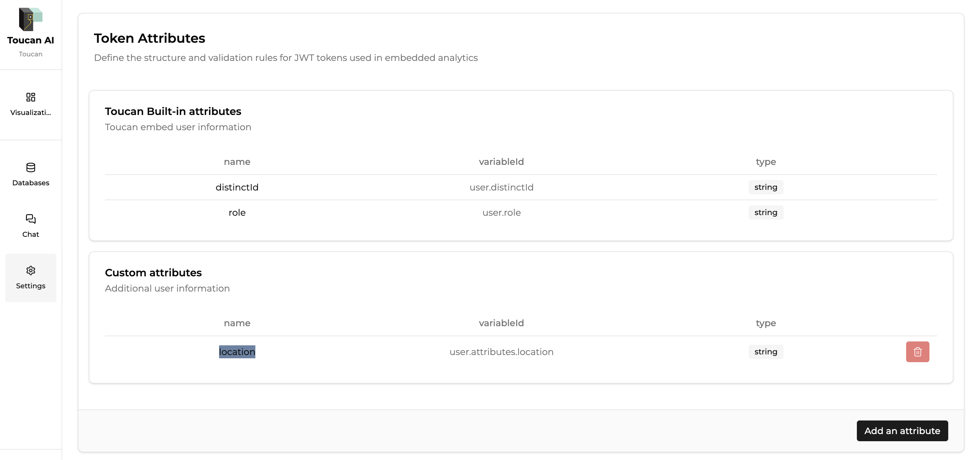Viewport: 980px width, 460px height.
Task: Click the Toucan Built-in attributes heading
Action: pos(173,111)
